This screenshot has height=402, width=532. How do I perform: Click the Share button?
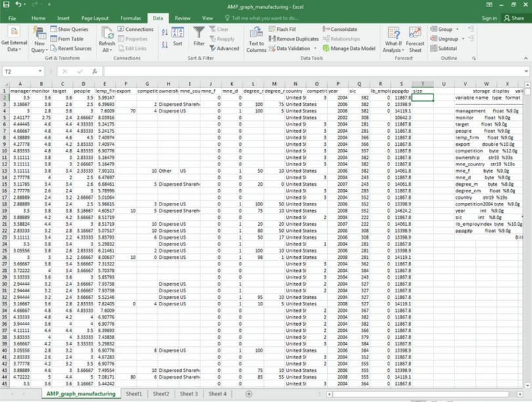516,18
